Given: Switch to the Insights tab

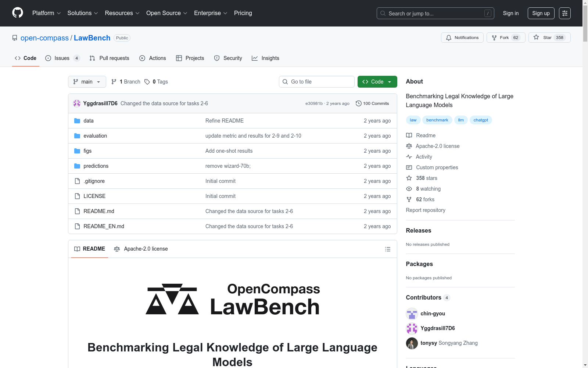Looking at the screenshot, I should pyautogui.click(x=265, y=58).
